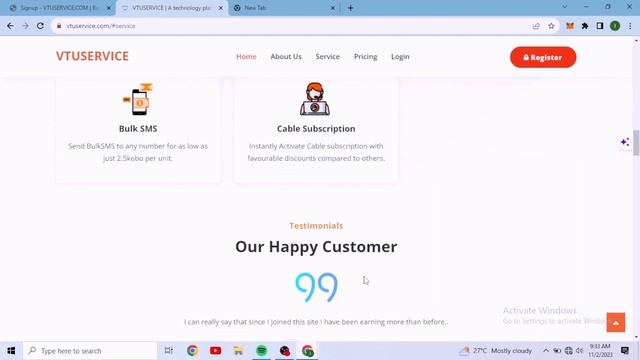Click the share page icon in address bar
Image resolution: width=640 pixels, height=360 pixels.
pos(536,26)
